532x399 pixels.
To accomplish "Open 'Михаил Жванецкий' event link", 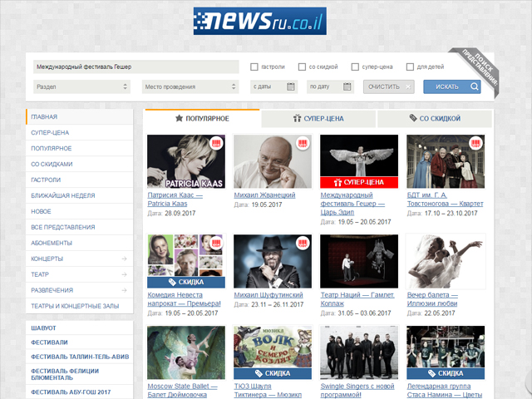I will pos(264,195).
